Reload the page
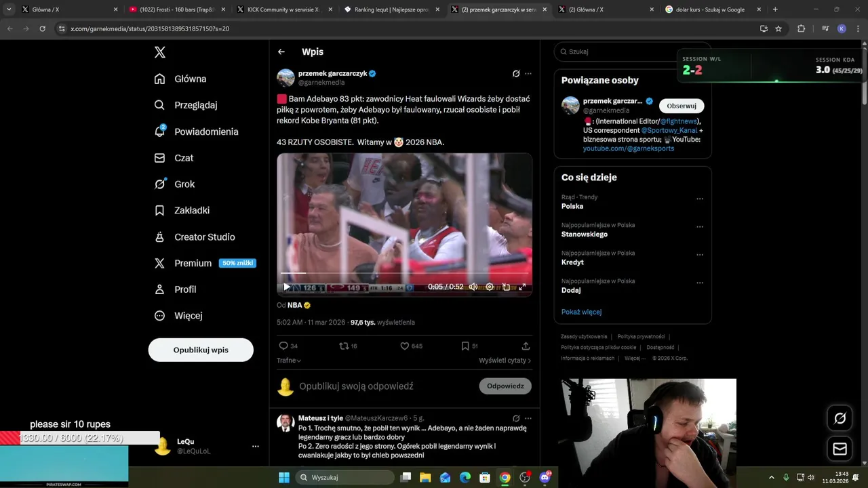 click(42, 28)
